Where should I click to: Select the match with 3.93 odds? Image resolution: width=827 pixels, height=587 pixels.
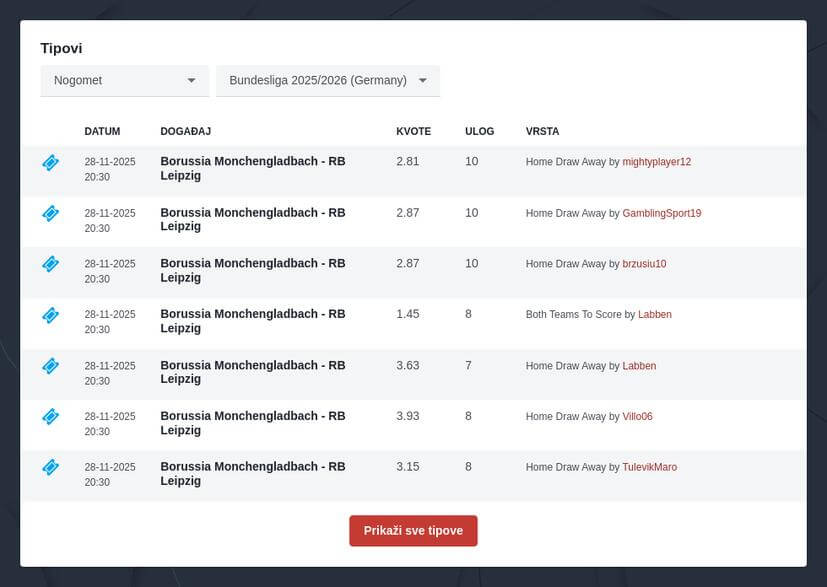click(252, 423)
